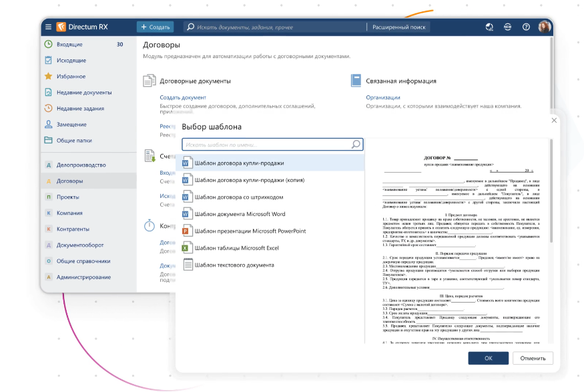Choose Шаблон договора со штрихкодом

(x=238, y=197)
